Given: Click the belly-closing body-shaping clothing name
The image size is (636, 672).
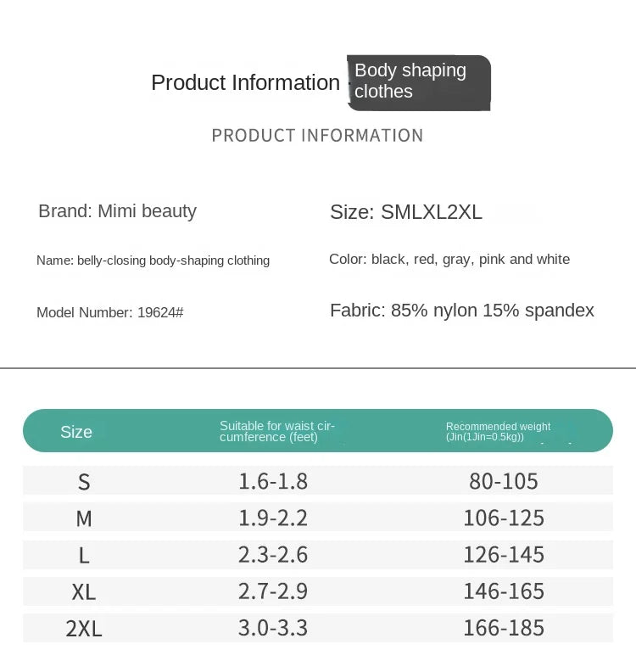Looking at the screenshot, I should pyautogui.click(x=153, y=260).
